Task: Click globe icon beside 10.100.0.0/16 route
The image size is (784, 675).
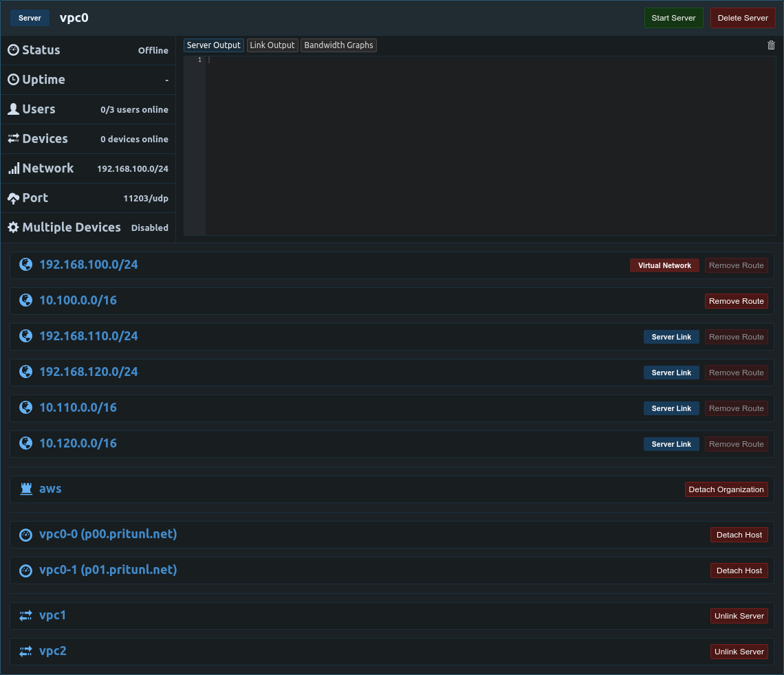Action: pos(26,300)
